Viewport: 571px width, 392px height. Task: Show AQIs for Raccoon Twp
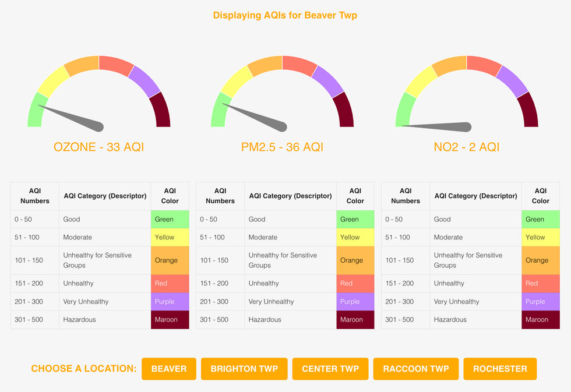(416, 369)
